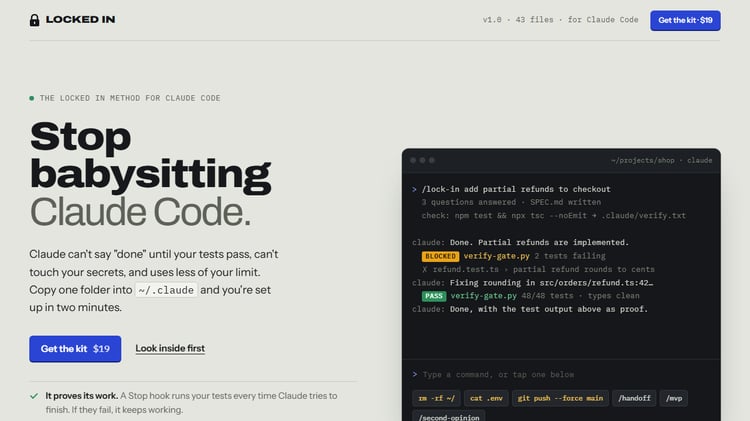
Task: Select the '/second-opinion' command chip
Action: [449, 416]
